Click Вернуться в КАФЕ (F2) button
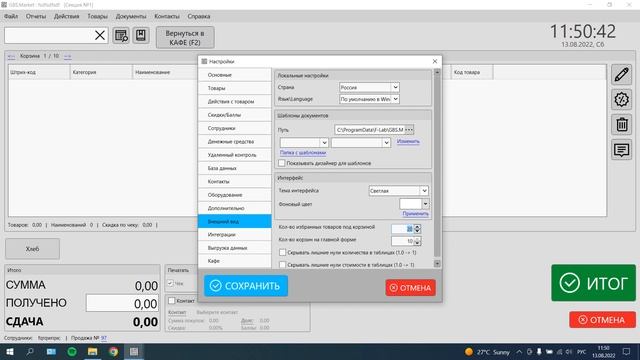The width and height of the screenshot is (640, 360). click(185, 38)
